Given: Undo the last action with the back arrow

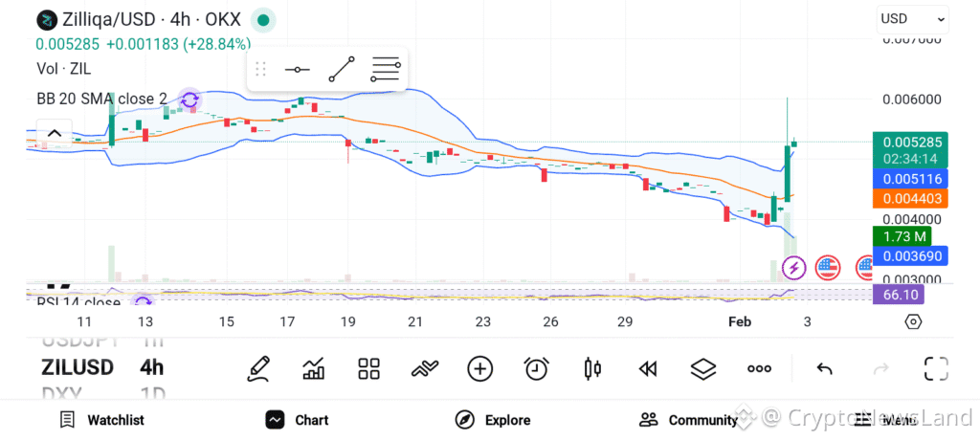Looking at the screenshot, I should pyautogui.click(x=824, y=368).
